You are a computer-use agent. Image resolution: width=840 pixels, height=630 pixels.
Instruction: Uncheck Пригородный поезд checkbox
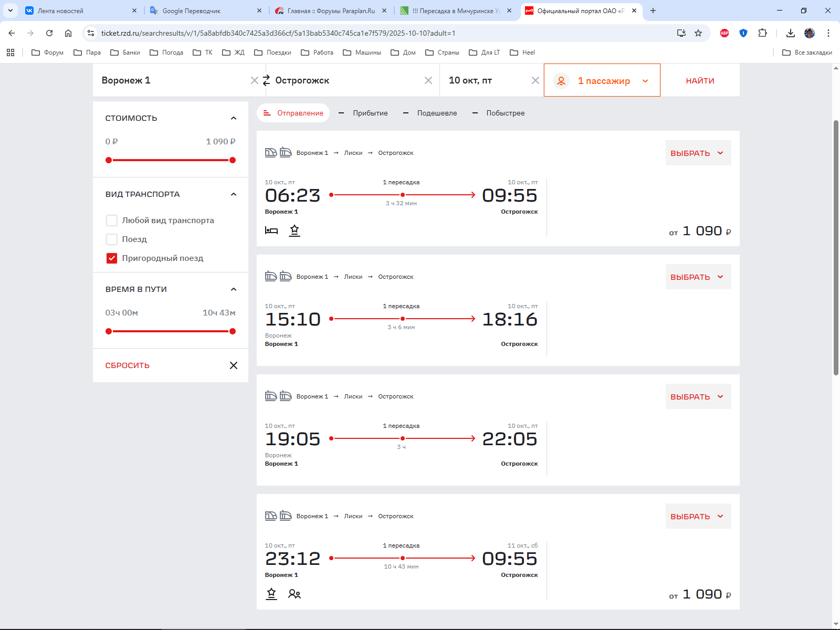[112, 258]
